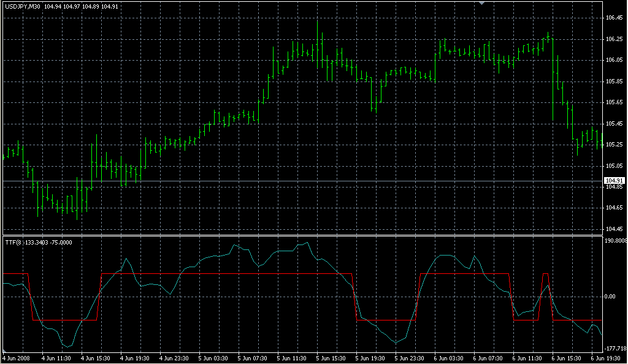The image size is (628, 364).
Task: Click the chart shift triangle marker
Action: point(482,3)
